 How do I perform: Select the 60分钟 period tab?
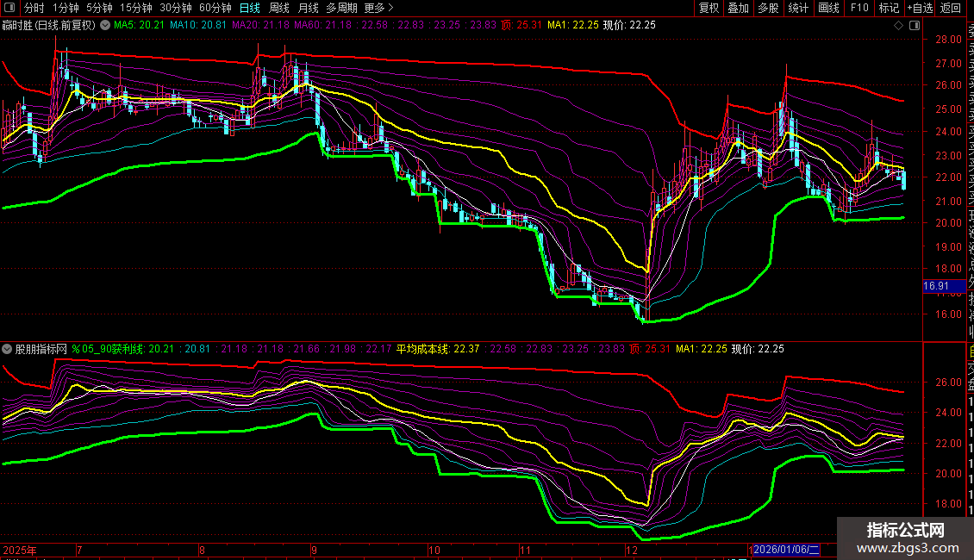coord(215,8)
